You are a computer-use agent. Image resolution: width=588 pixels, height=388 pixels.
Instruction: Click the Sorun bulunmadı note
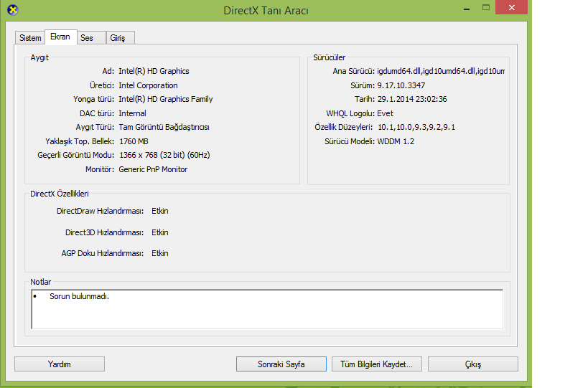pos(79,297)
